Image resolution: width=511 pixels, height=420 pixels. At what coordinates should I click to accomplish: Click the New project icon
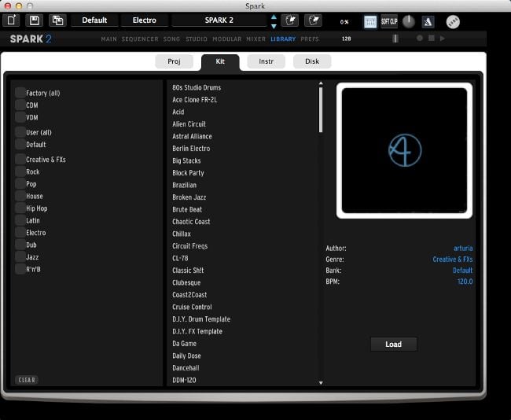click(13, 20)
